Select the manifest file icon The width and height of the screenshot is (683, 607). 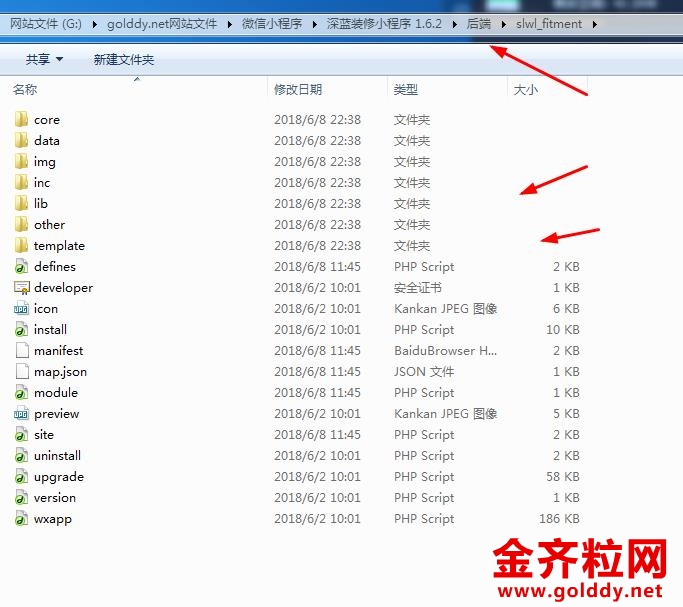click(x=21, y=350)
